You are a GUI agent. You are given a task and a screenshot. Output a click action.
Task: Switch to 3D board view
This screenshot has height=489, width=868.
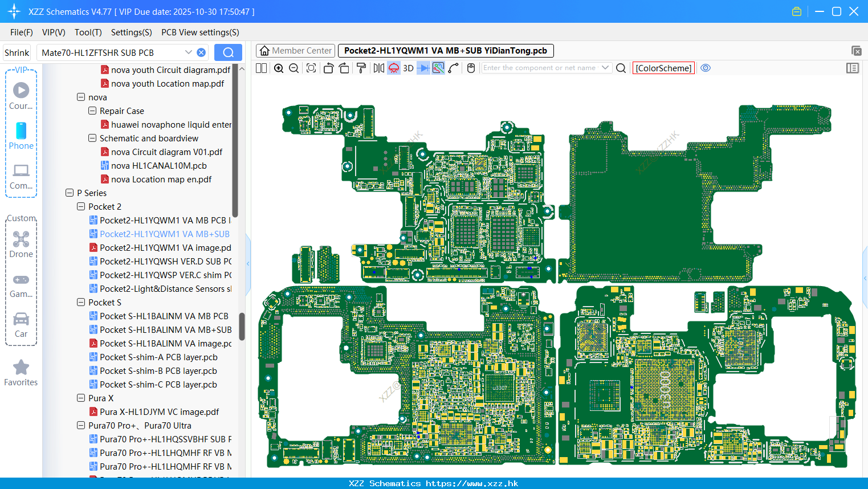tap(408, 68)
